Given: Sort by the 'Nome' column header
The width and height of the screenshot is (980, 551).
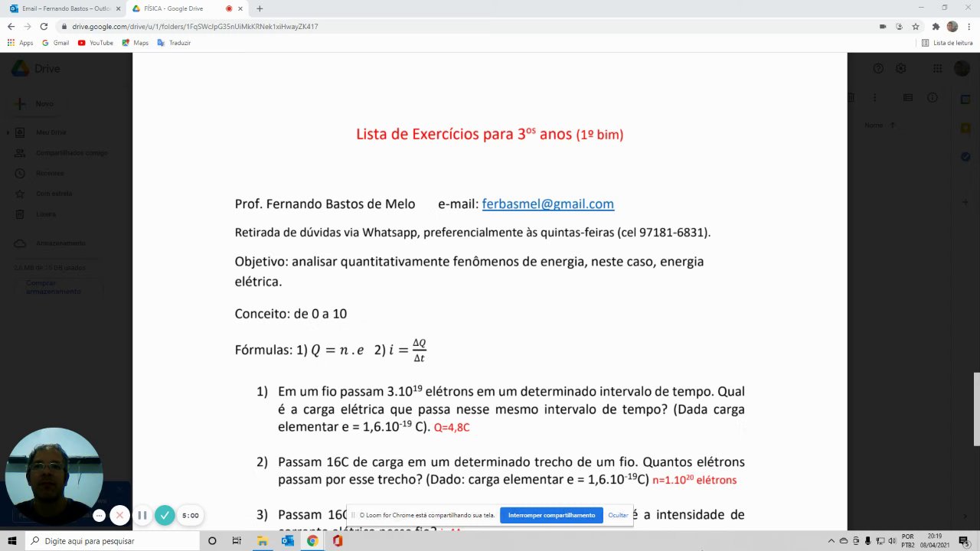Looking at the screenshot, I should 874,125.
